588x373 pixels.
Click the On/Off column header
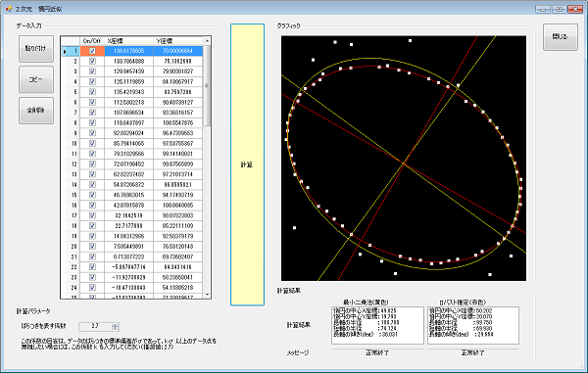[92, 41]
